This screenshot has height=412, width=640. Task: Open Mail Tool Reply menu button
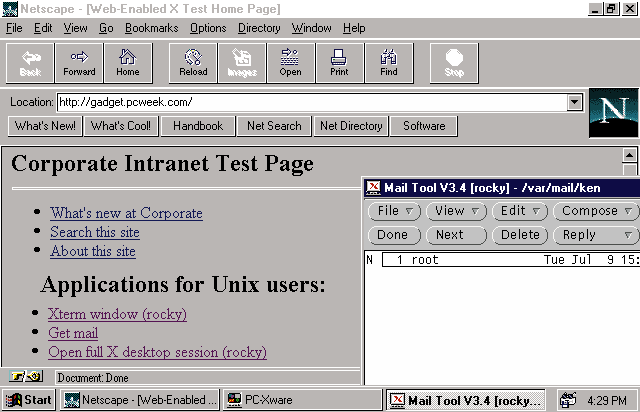596,235
